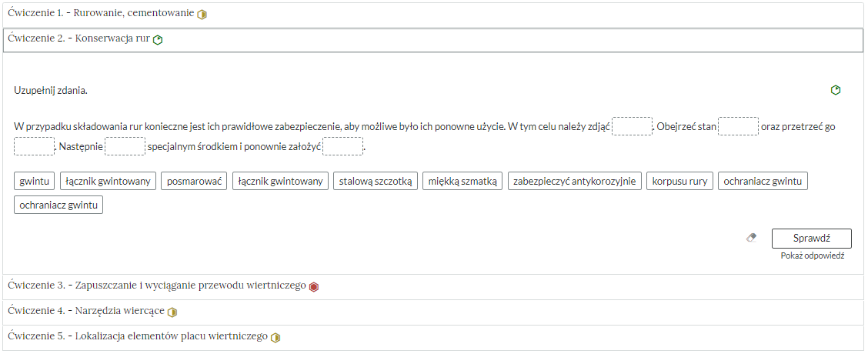This screenshot has height=354, width=868.
Task: Click green hexagon icon beside Ćwiczenie 2 title
Action: click(x=158, y=40)
